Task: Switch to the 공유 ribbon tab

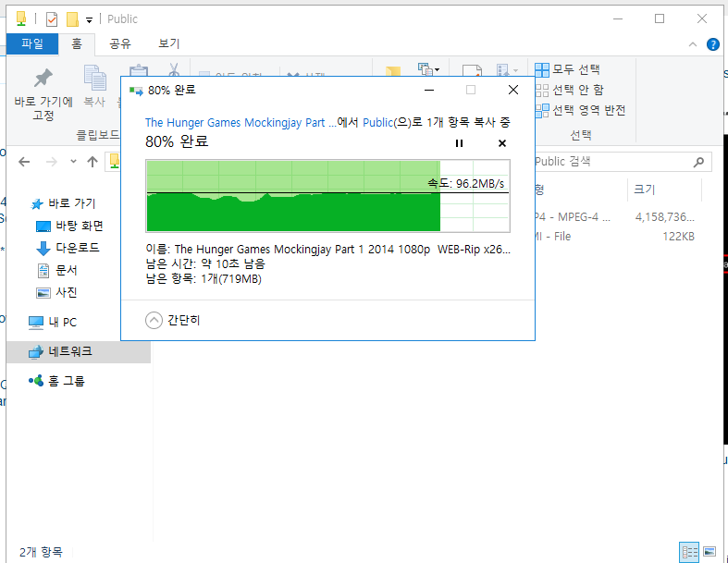Action: pos(120,43)
